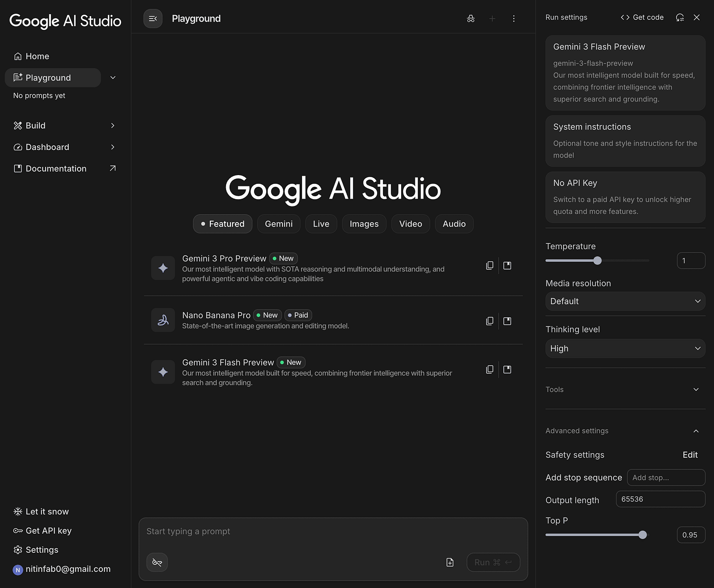Expand the Build section chevron
Viewport: 714px width, 588px height.
click(x=113, y=126)
